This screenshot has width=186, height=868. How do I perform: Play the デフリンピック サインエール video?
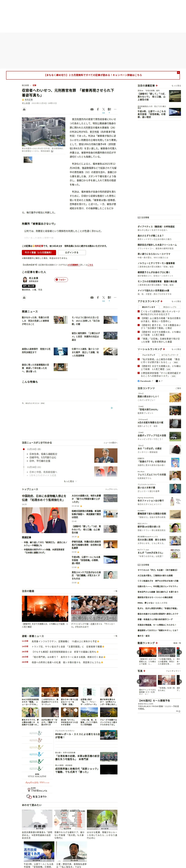point(94,609)
